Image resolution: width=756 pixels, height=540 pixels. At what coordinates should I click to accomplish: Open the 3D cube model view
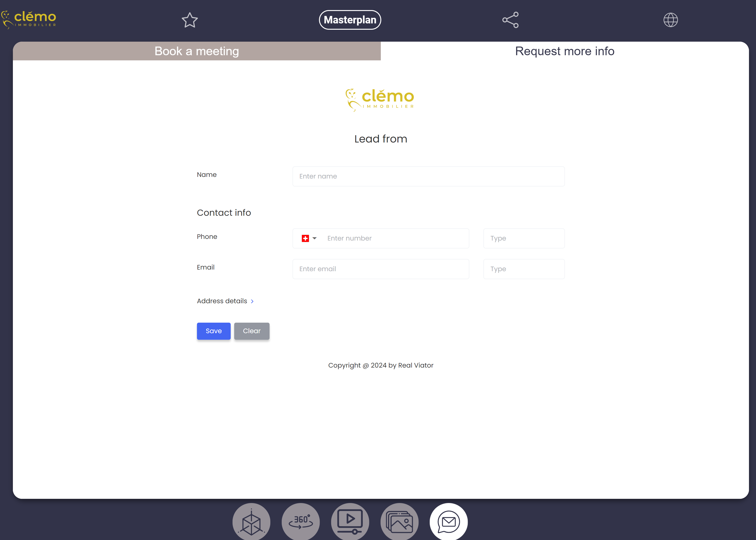click(x=251, y=521)
